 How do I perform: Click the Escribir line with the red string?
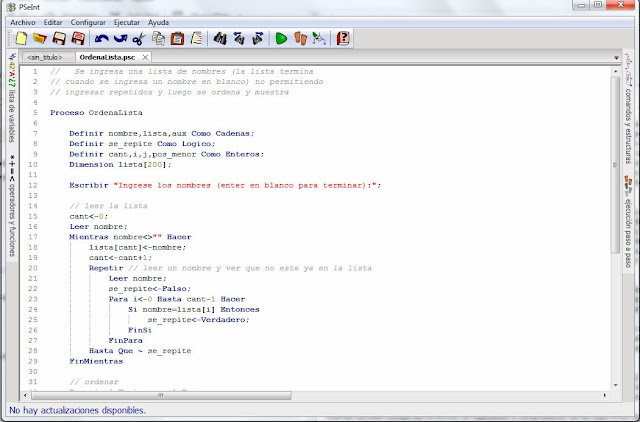pyautogui.click(x=225, y=185)
